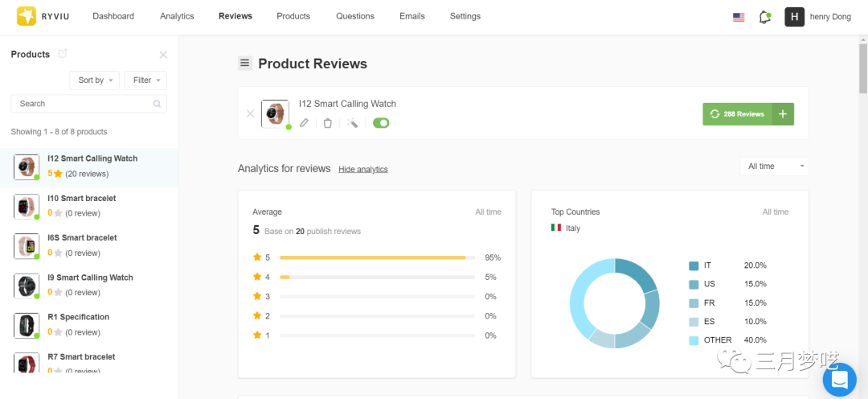
Task: Open the Settings menu item
Action: coord(465,16)
